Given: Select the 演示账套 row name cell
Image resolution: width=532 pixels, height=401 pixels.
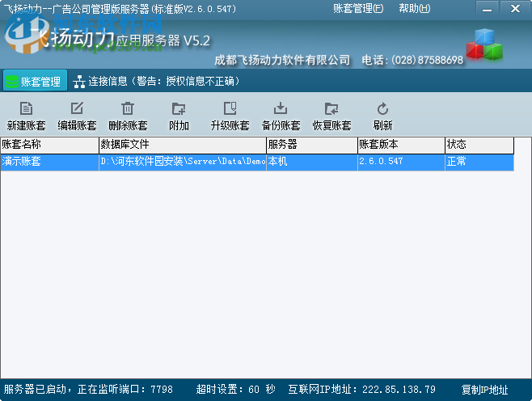Looking at the screenshot, I should tap(49, 162).
